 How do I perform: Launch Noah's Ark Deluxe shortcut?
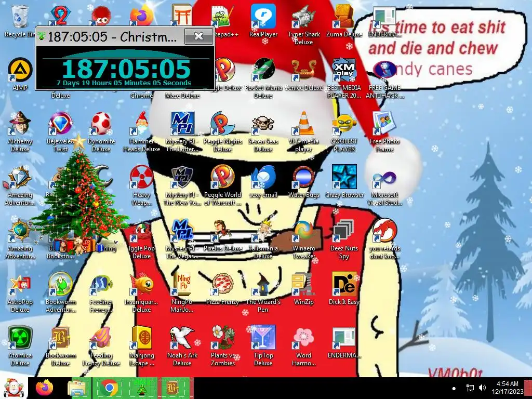(182, 346)
